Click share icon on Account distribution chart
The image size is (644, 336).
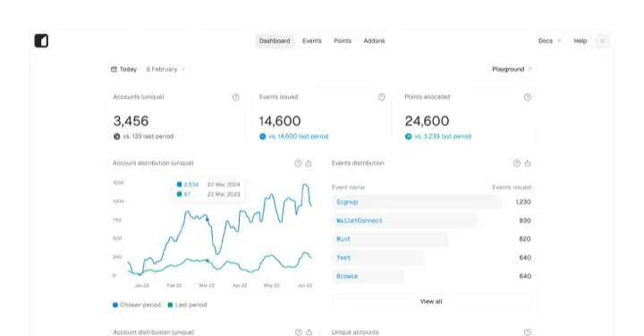point(309,164)
